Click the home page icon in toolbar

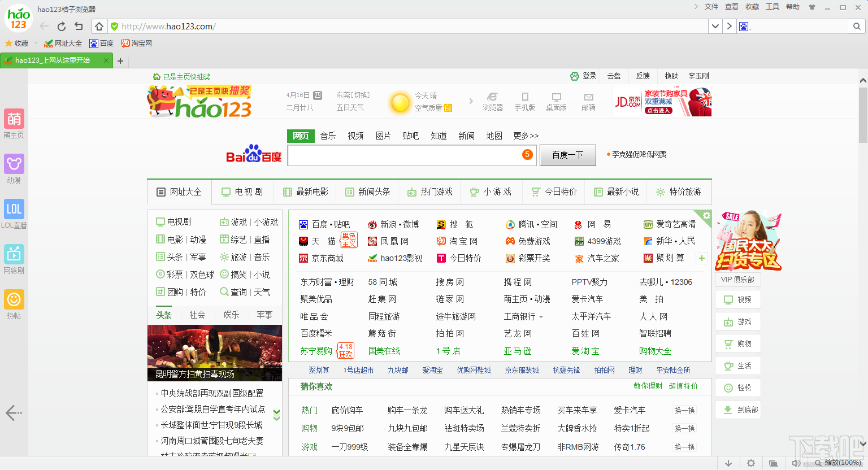(99, 27)
